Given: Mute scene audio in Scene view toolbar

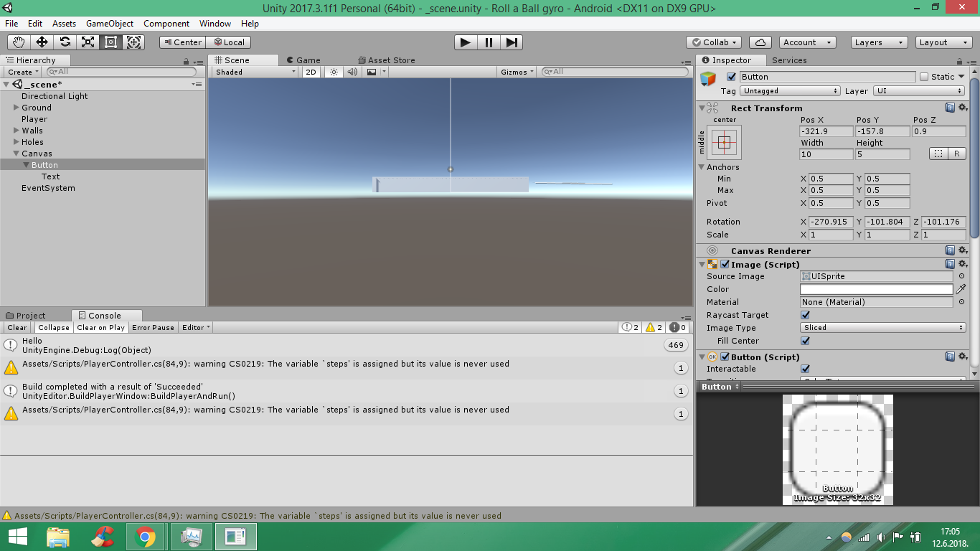Looking at the screenshot, I should 352,72.
